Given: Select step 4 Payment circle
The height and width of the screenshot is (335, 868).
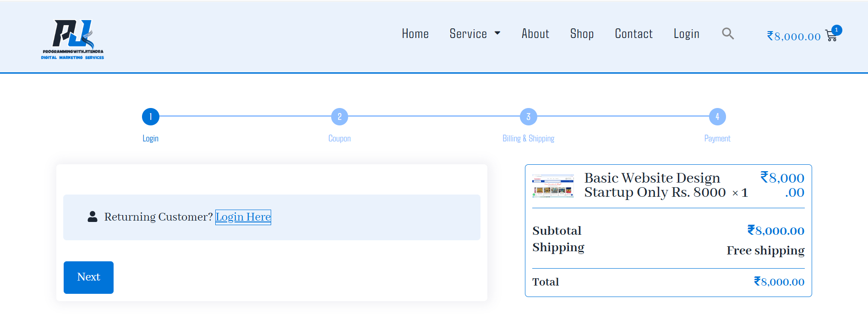Looking at the screenshot, I should click(717, 117).
